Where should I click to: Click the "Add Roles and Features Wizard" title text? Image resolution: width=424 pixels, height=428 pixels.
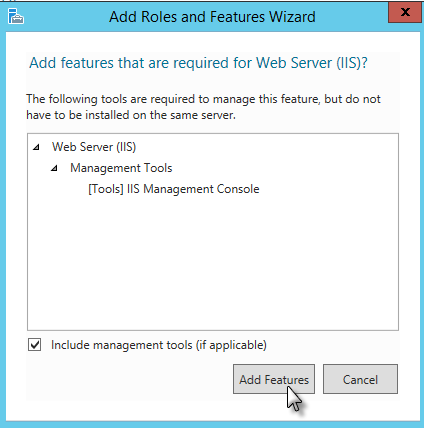pos(212,17)
